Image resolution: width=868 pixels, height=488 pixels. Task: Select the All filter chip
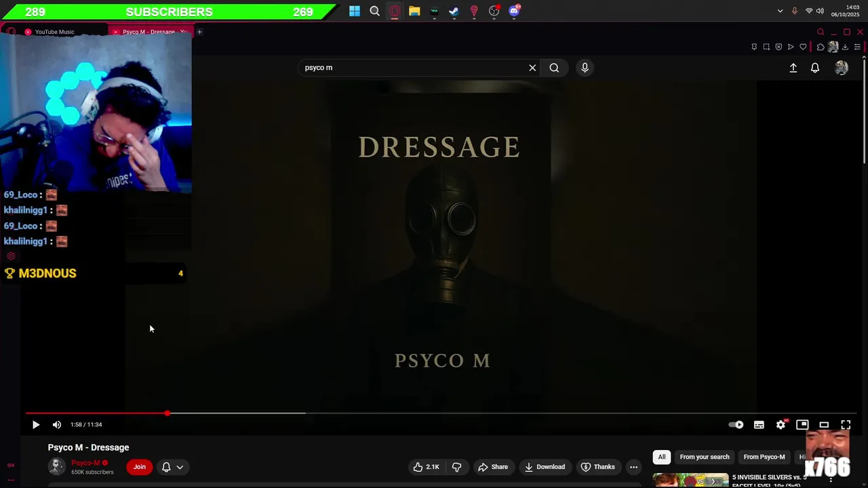pyautogui.click(x=662, y=457)
